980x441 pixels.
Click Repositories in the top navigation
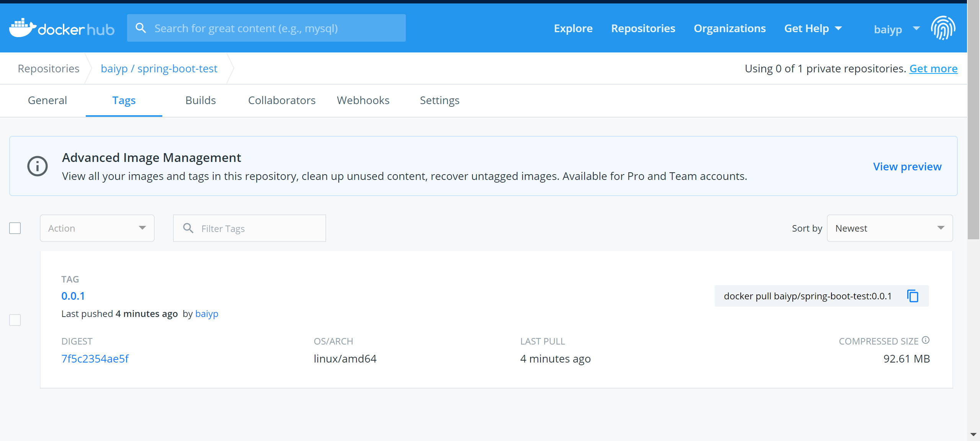coord(643,28)
